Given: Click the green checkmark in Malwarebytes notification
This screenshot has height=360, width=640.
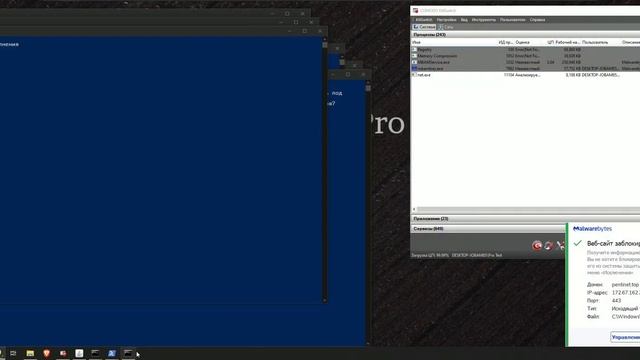Looking at the screenshot, I should 578,243.
